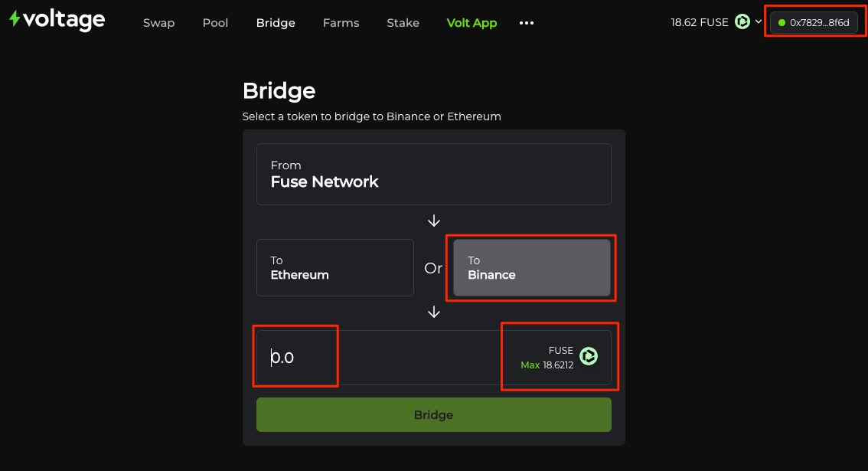Screen dimensions: 868x471
Task: Click the down arrow above the amount field
Action: pos(434,312)
